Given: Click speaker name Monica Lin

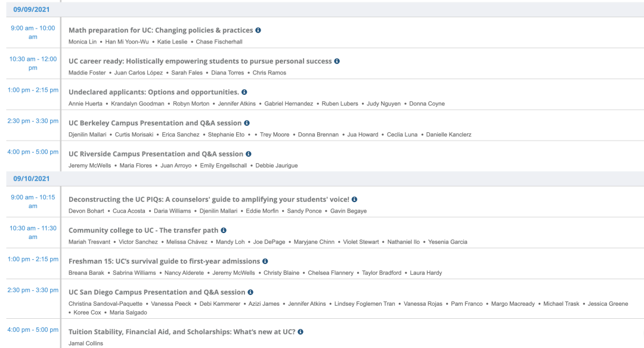Looking at the screenshot, I should 82,42.
